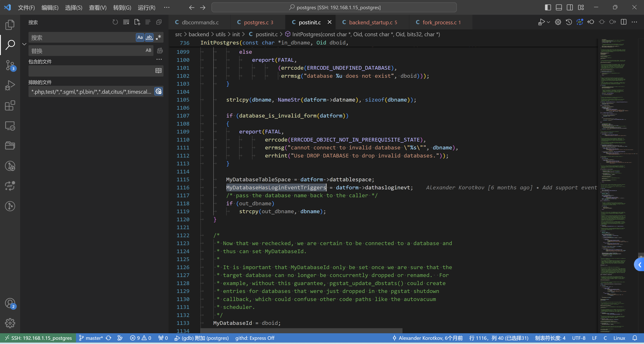
Task: Collapse the replace field chevron
Action: coord(24,44)
